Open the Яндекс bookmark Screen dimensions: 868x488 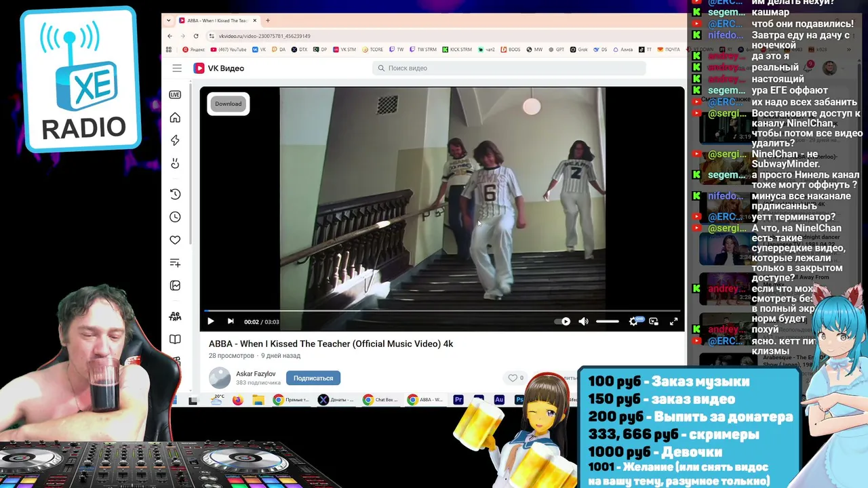pos(194,49)
